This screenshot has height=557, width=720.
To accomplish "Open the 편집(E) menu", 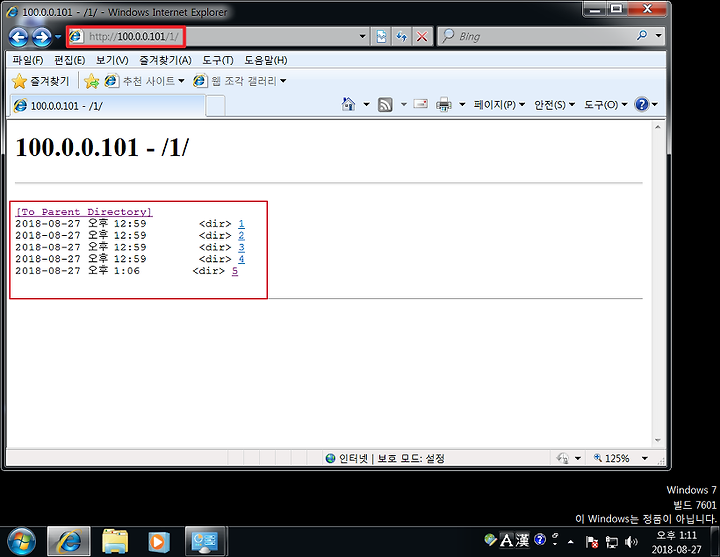I will [69, 60].
